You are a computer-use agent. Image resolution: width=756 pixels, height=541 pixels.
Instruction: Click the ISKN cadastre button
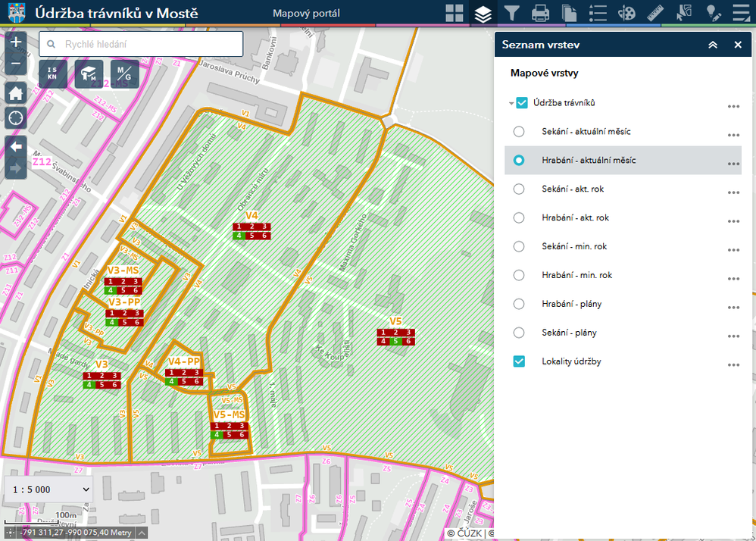[53, 73]
